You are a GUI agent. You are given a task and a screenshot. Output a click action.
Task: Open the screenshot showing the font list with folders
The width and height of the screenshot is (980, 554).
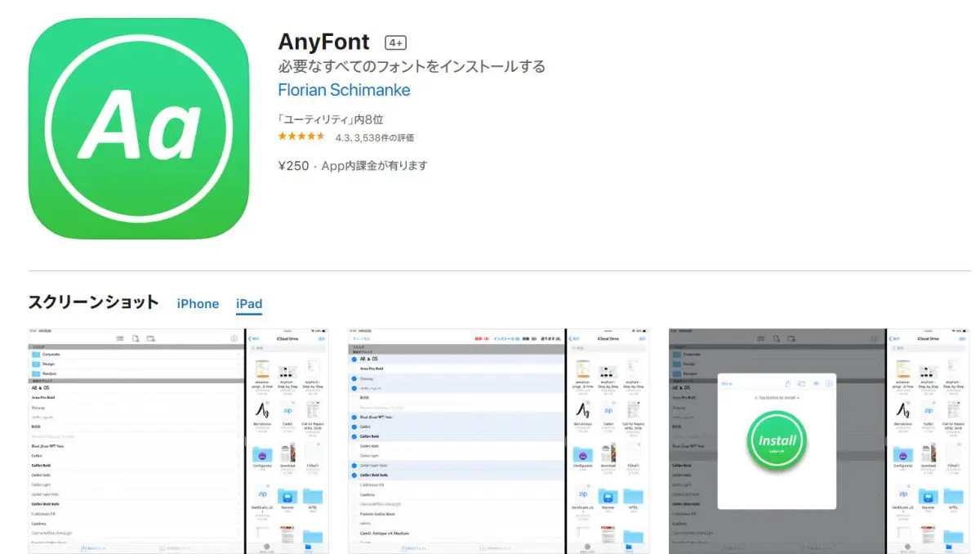177,441
